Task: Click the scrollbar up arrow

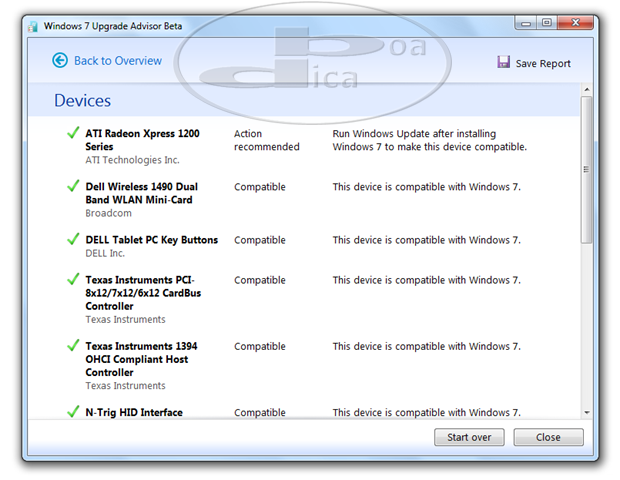Action: 586,90
